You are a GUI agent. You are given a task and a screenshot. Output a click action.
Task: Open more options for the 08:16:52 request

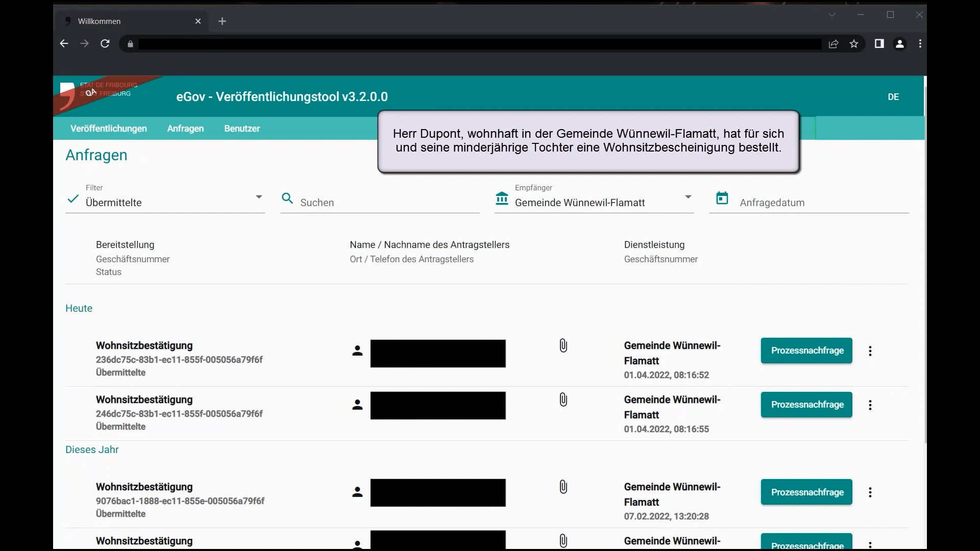point(870,351)
